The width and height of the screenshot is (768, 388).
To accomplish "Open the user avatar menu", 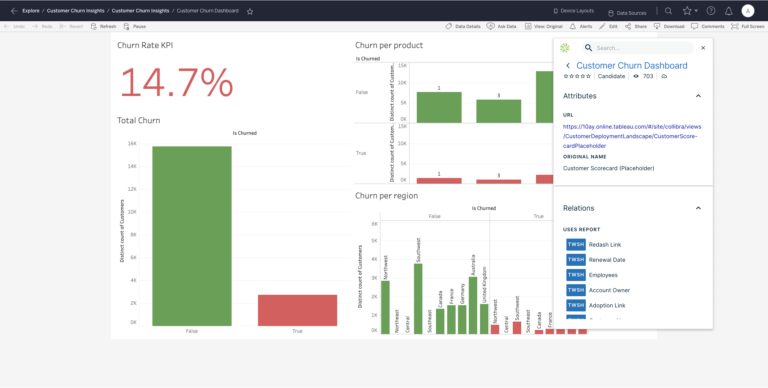I will 748,11.
